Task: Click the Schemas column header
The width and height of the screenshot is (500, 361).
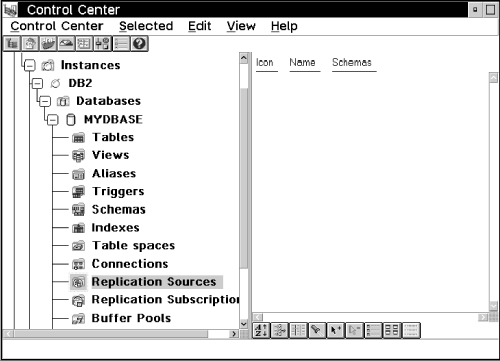Action: point(352,62)
